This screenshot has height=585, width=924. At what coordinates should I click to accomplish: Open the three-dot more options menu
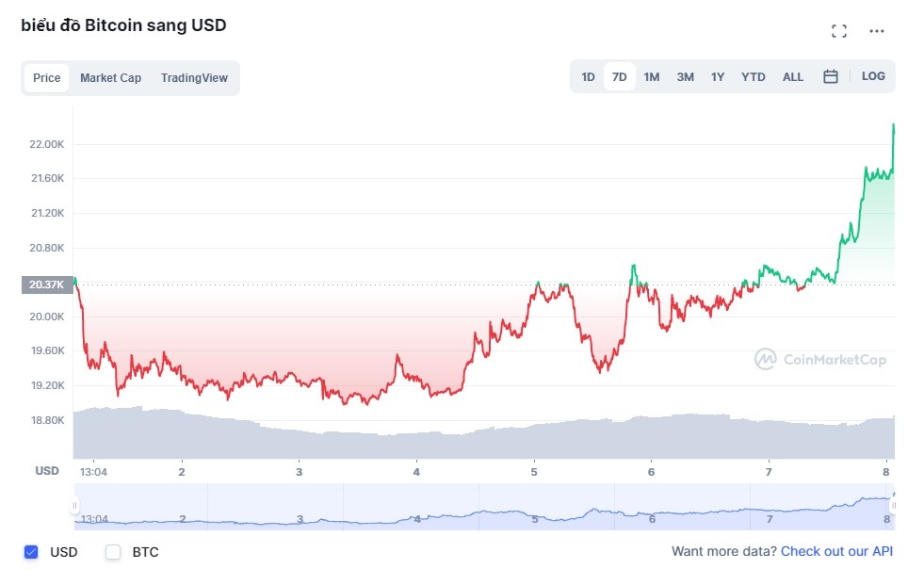pos(877,30)
